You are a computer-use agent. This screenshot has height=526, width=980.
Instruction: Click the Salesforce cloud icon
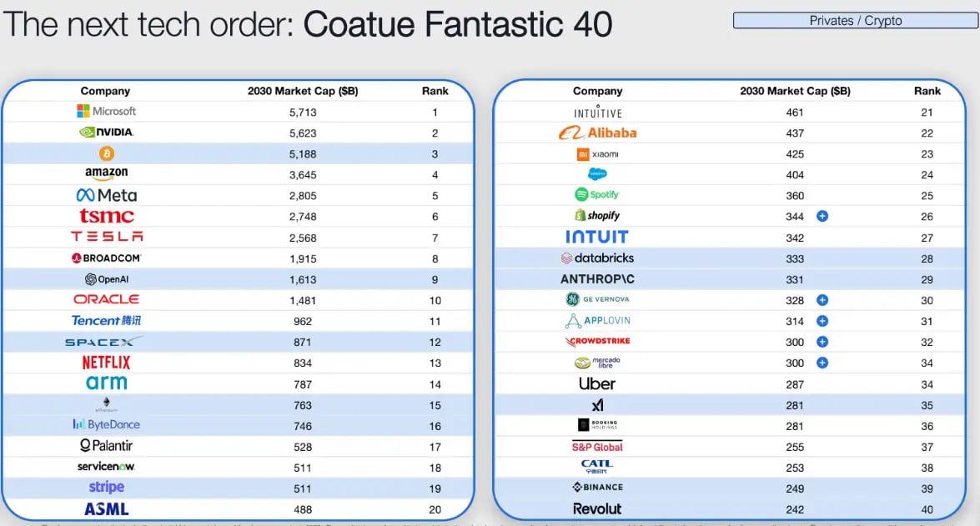(597, 174)
